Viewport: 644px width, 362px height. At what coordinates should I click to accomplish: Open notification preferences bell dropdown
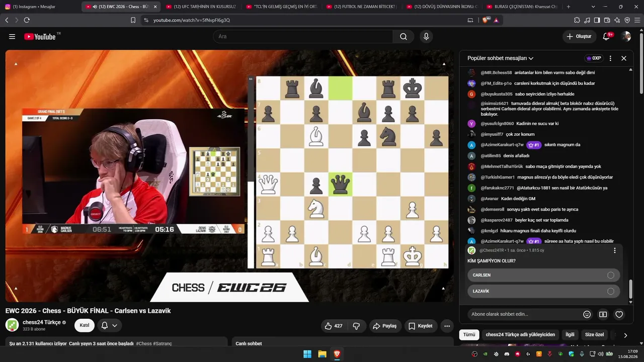[x=109, y=325]
